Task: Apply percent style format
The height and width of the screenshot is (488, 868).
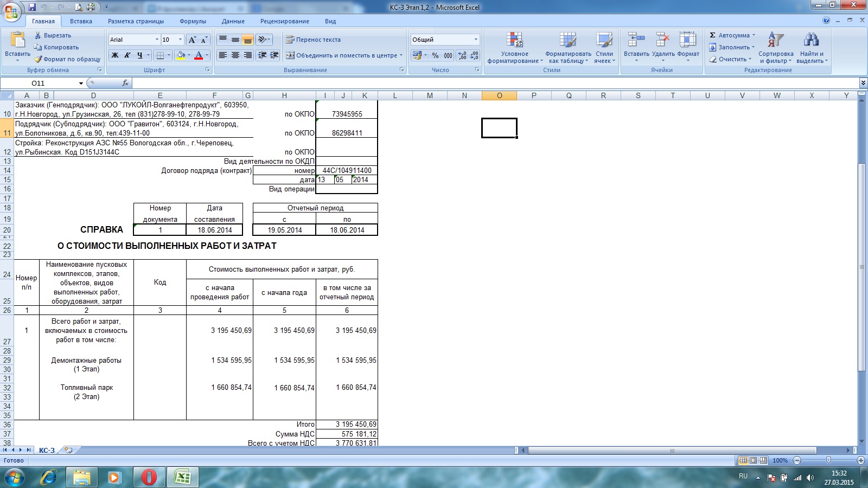Action: 435,55
